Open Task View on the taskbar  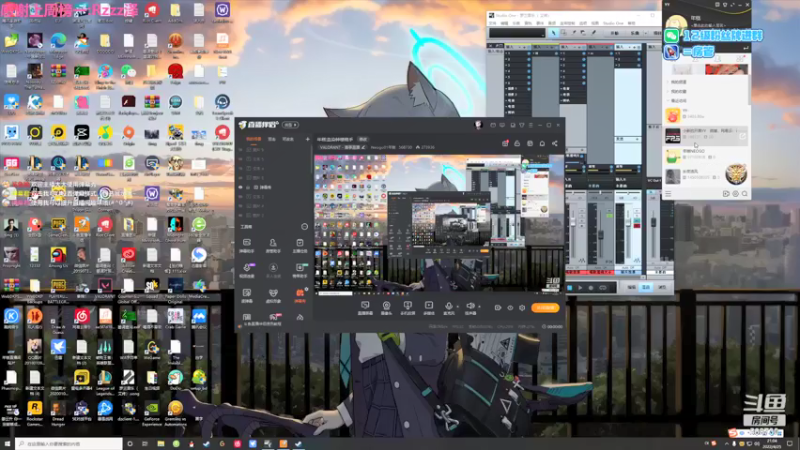point(145,444)
